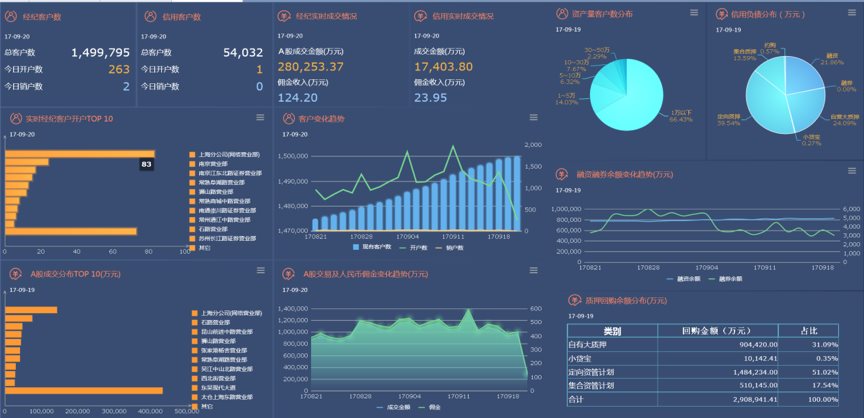This screenshot has width=864, height=418.
Task: Click the top bar labeled 83
Action: coord(80,154)
